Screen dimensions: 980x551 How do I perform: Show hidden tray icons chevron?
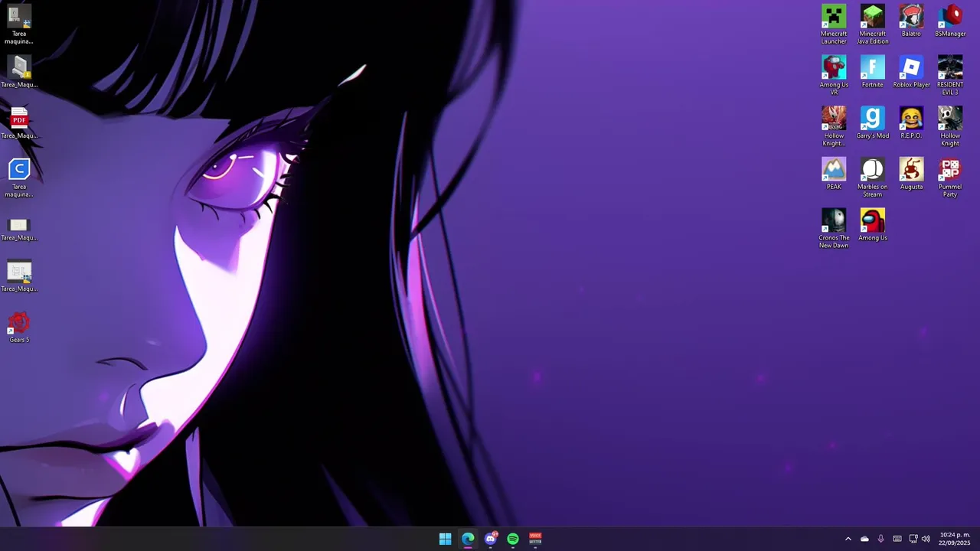click(x=848, y=539)
